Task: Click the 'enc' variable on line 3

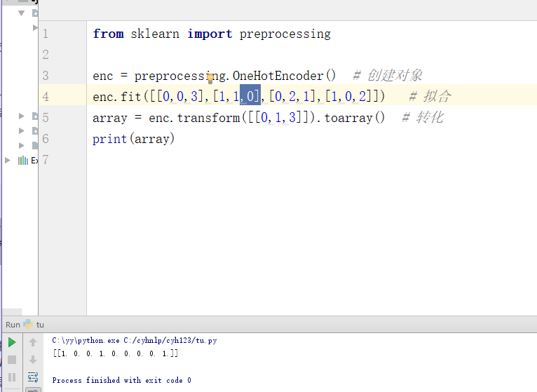Action: [x=103, y=76]
